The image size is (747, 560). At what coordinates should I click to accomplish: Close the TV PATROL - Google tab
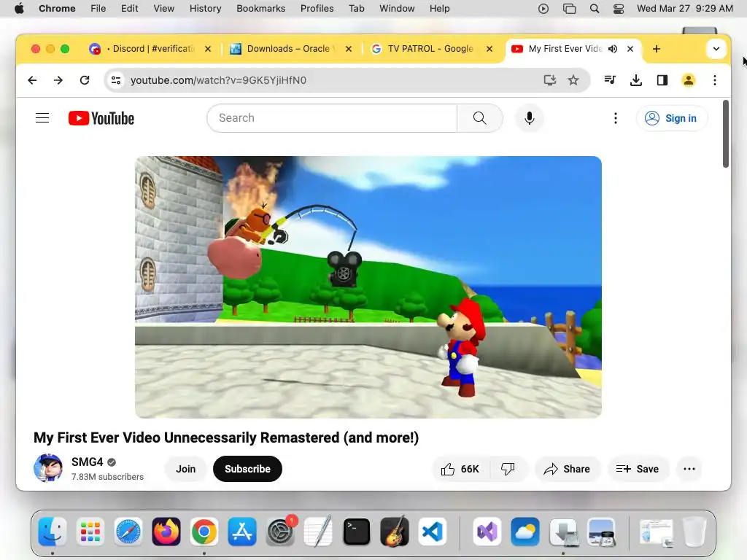489,49
